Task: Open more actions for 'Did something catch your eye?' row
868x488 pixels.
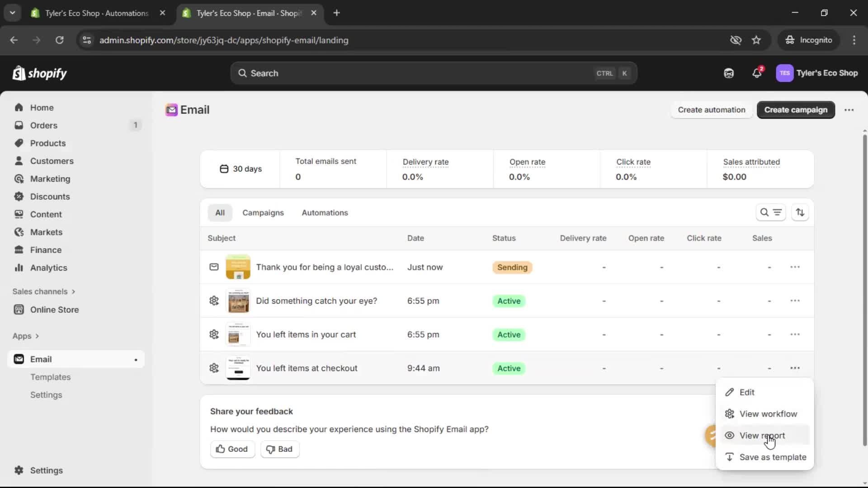Action: pyautogui.click(x=795, y=301)
